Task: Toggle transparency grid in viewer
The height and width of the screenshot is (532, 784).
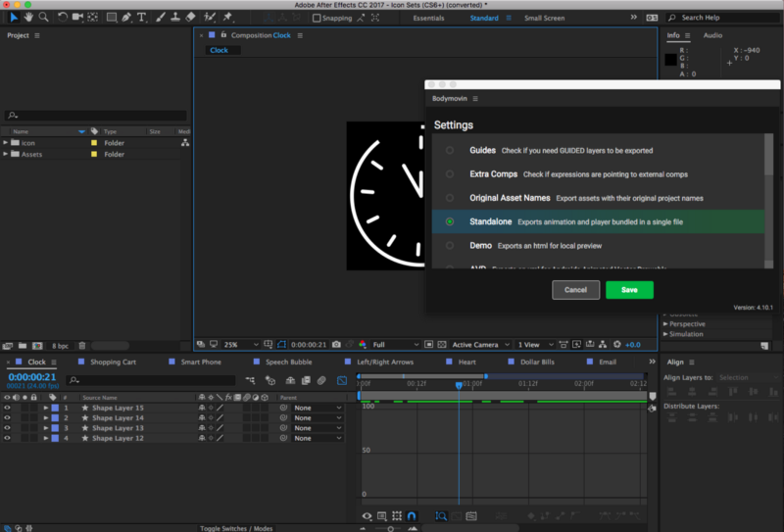Action: pyautogui.click(x=442, y=345)
